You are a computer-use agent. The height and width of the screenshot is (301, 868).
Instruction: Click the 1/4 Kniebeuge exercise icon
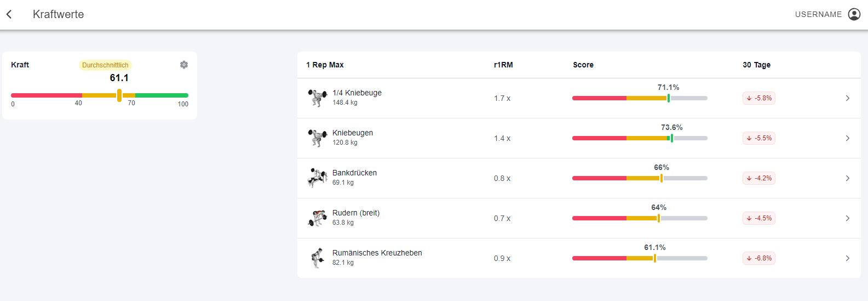[x=317, y=98]
